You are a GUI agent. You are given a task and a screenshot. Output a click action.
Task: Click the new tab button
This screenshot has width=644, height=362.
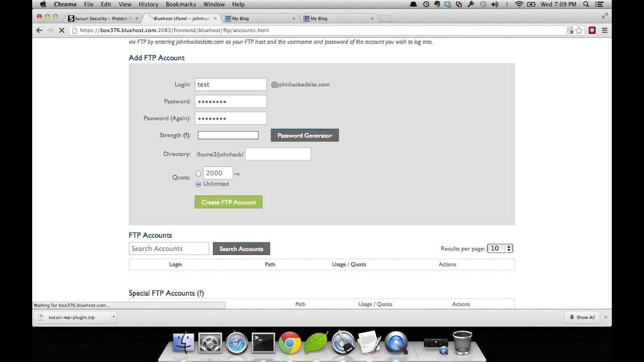coord(385,19)
